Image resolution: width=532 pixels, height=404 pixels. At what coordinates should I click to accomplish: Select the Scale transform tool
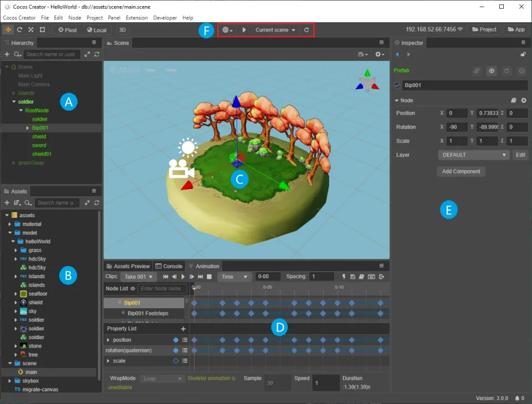30,30
